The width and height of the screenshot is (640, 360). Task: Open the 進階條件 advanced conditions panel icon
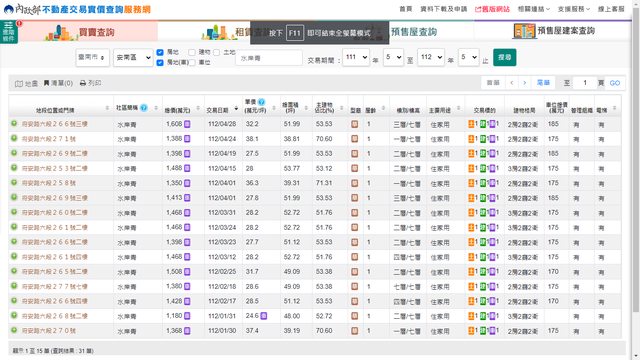pyautogui.click(x=9, y=32)
